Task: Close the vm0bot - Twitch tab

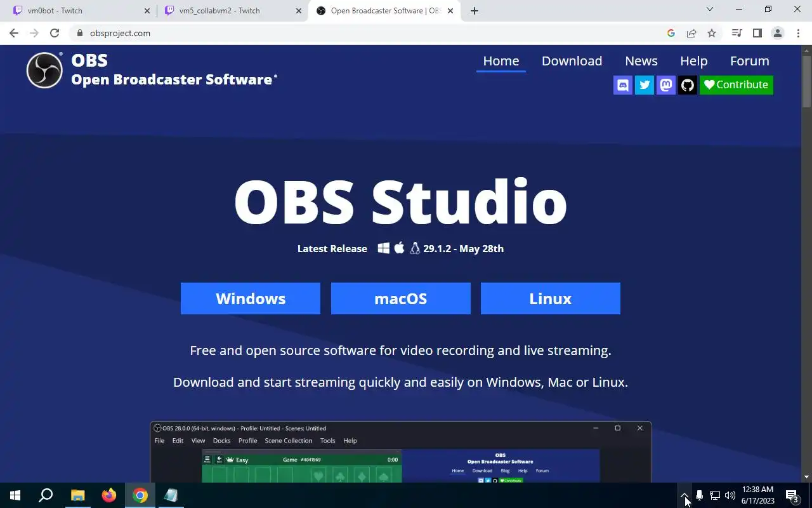Action: pyautogui.click(x=148, y=11)
